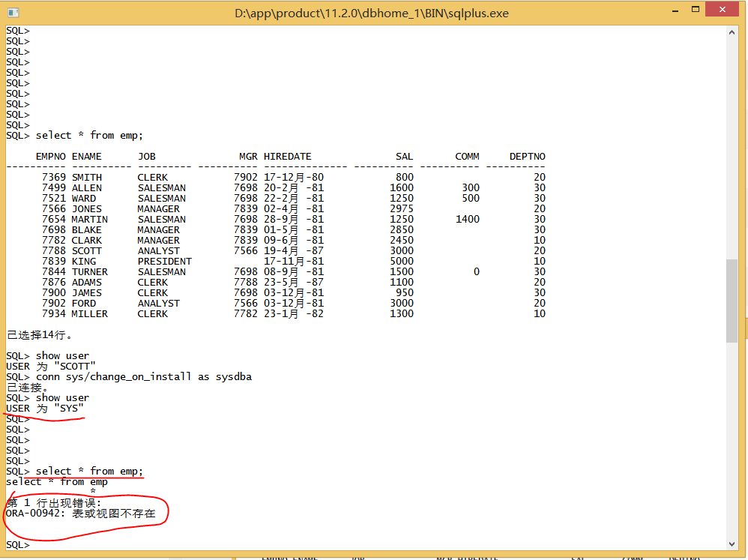The height and width of the screenshot is (560, 748).
Task: Click employee name MARTIN
Action: tap(90, 220)
